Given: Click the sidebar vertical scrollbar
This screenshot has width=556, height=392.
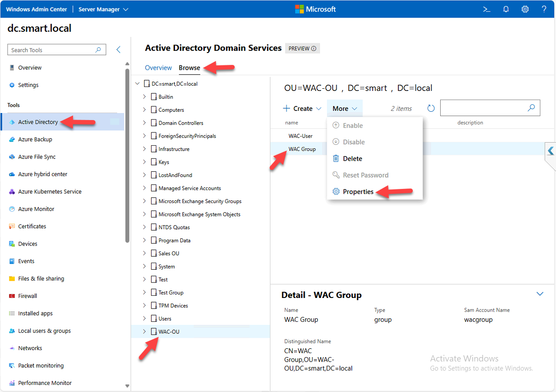Looking at the screenshot, I should [127, 155].
